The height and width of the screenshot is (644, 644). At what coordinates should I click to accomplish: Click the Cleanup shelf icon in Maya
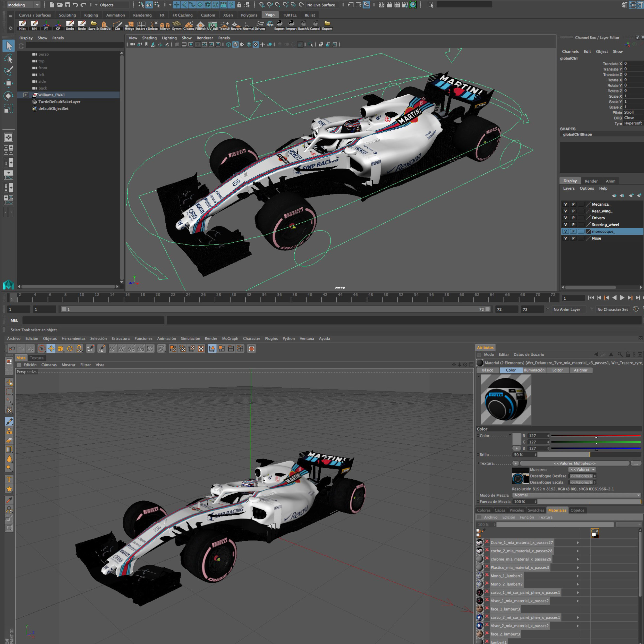click(189, 25)
